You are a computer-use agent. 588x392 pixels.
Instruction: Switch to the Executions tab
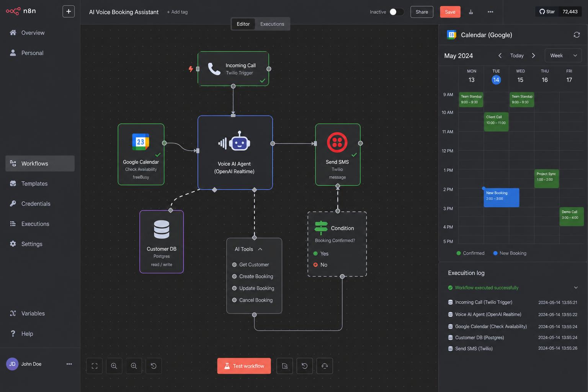pyautogui.click(x=272, y=24)
